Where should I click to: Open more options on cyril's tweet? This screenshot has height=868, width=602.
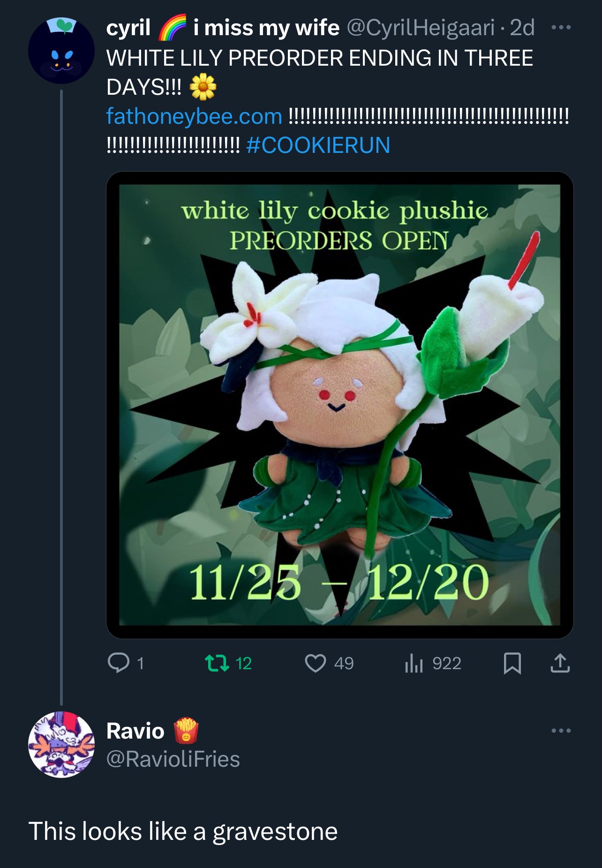(x=561, y=28)
